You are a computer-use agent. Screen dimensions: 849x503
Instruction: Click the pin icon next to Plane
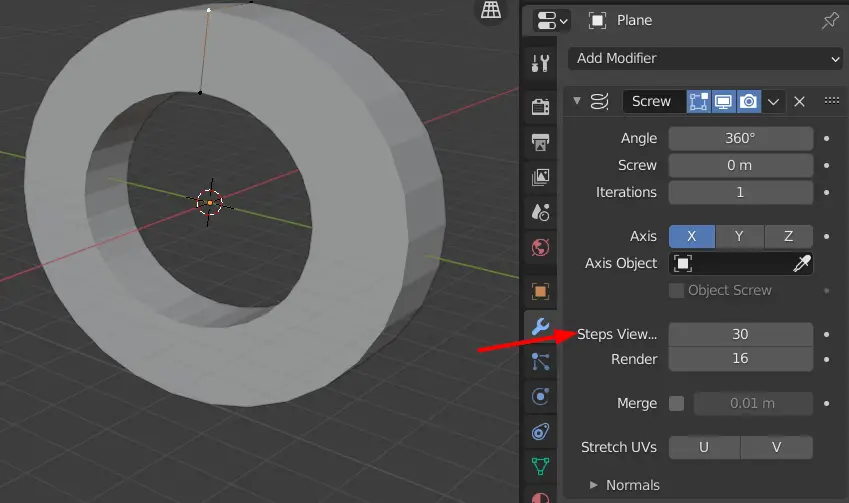(x=830, y=21)
